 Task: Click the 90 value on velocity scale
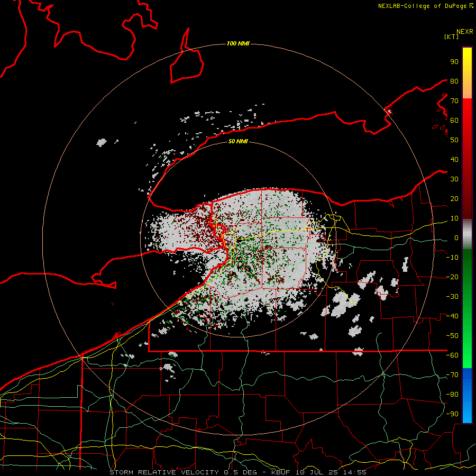point(454,62)
